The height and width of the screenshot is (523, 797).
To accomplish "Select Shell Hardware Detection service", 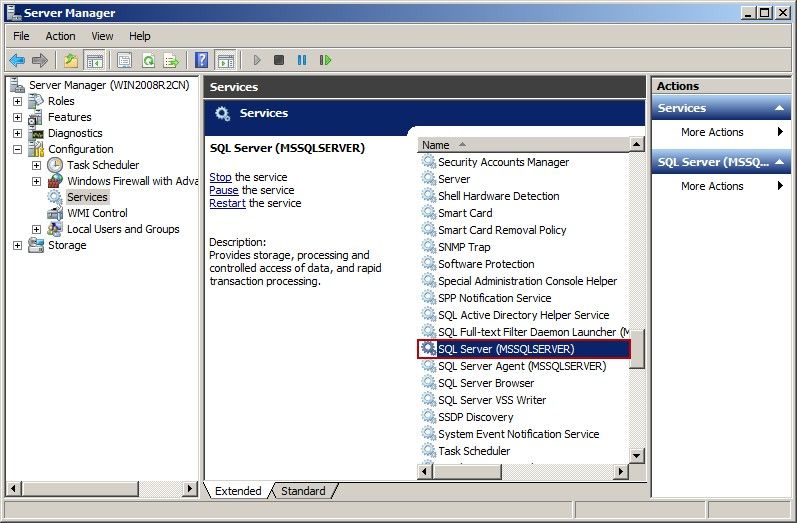I will pos(499,196).
